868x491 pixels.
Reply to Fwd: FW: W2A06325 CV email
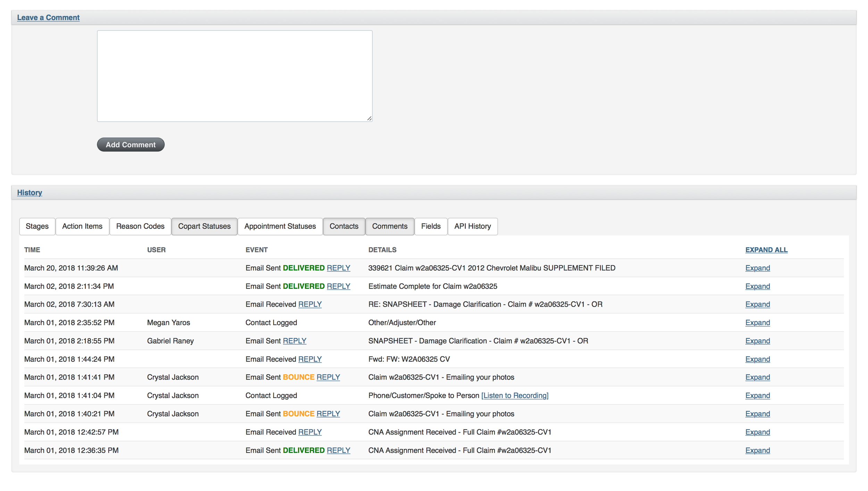coord(310,359)
